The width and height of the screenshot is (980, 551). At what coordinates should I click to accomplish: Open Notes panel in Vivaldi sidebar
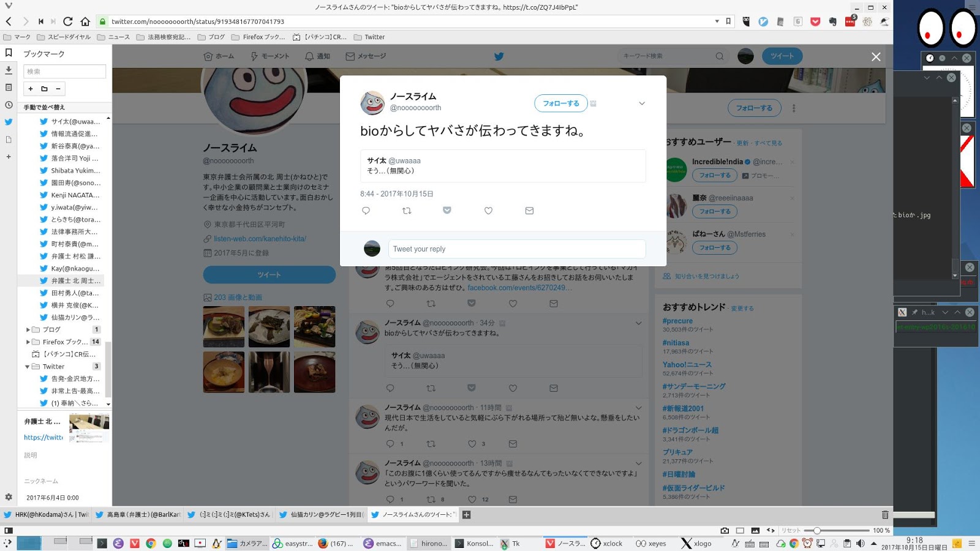(9, 88)
